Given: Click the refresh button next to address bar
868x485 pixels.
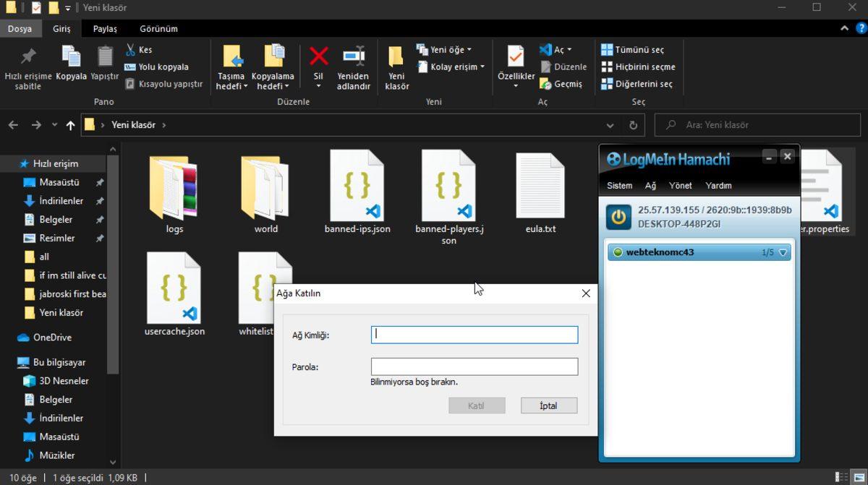Looking at the screenshot, I should click(633, 125).
